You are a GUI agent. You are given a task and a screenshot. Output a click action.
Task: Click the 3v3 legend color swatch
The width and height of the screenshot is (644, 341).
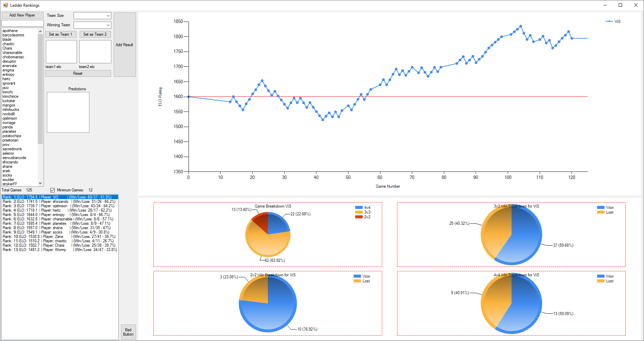click(x=359, y=212)
